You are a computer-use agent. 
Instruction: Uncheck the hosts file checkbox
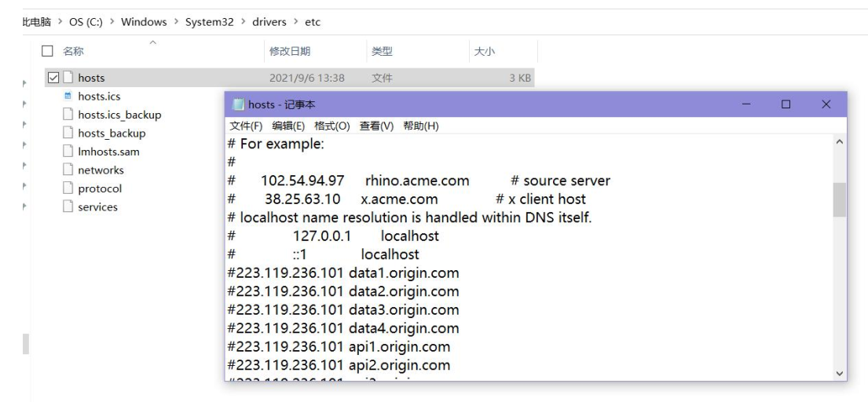tap(53, 78)
